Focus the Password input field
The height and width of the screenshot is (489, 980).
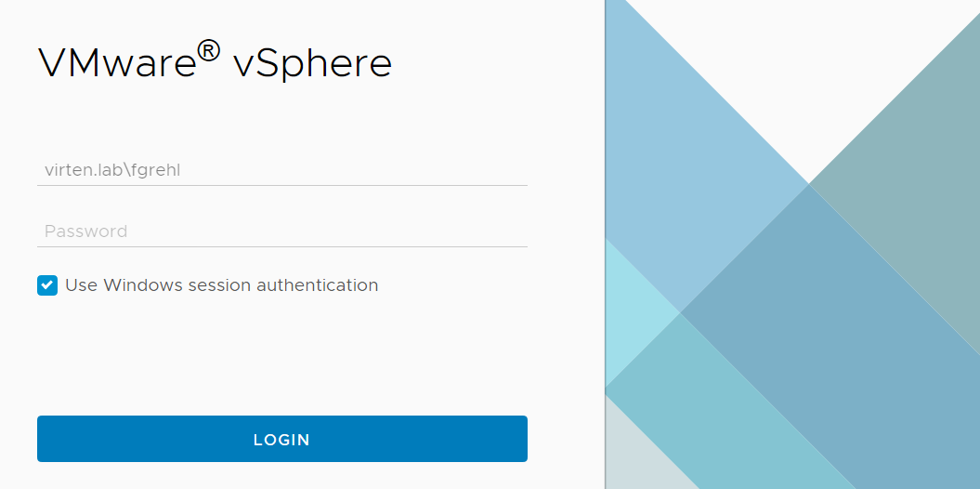pyautogui.click(x=281, y=231)
